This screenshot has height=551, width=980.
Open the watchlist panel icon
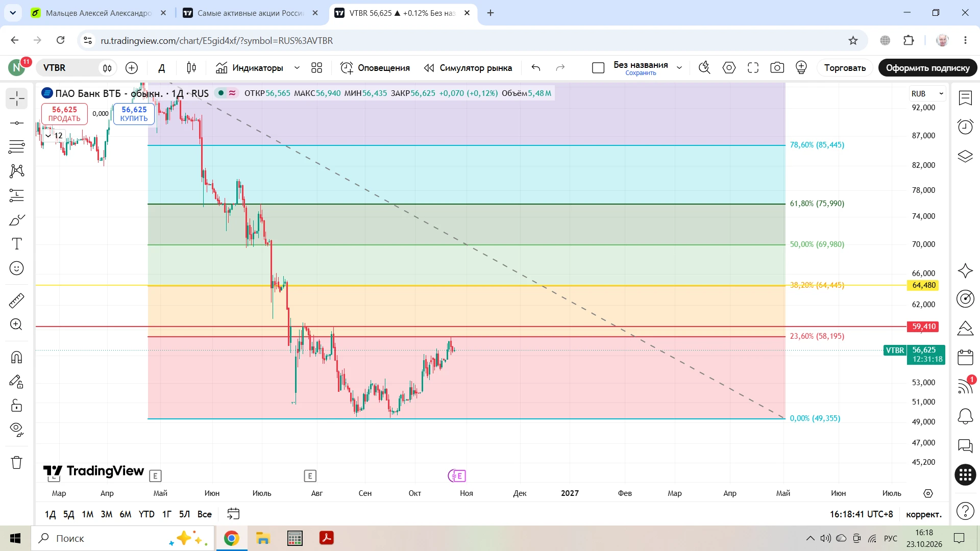pos(965,98)
